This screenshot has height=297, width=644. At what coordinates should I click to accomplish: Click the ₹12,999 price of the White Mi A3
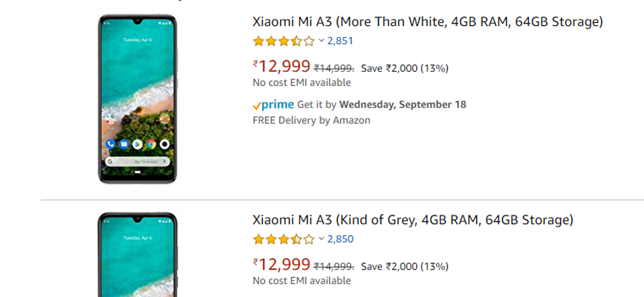[282, 66]
